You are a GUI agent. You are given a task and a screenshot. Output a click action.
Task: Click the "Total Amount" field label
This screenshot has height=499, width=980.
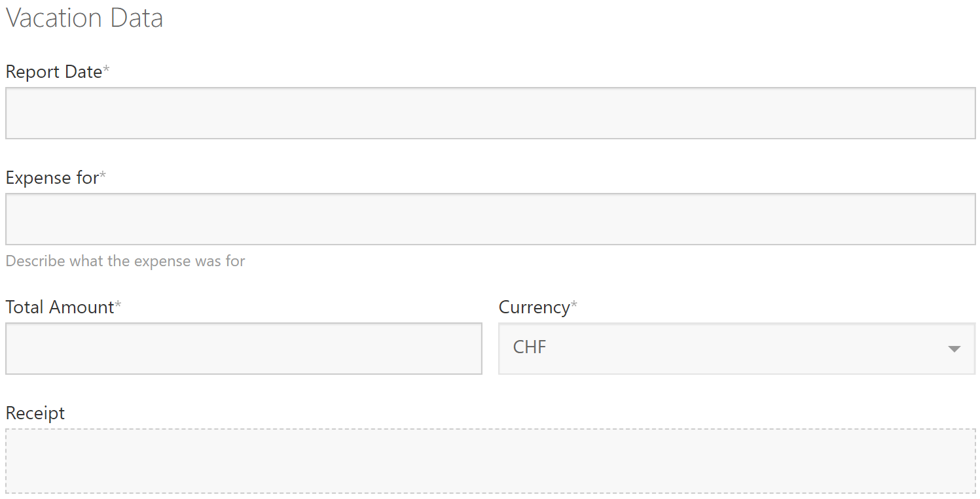tap(60, 307)
